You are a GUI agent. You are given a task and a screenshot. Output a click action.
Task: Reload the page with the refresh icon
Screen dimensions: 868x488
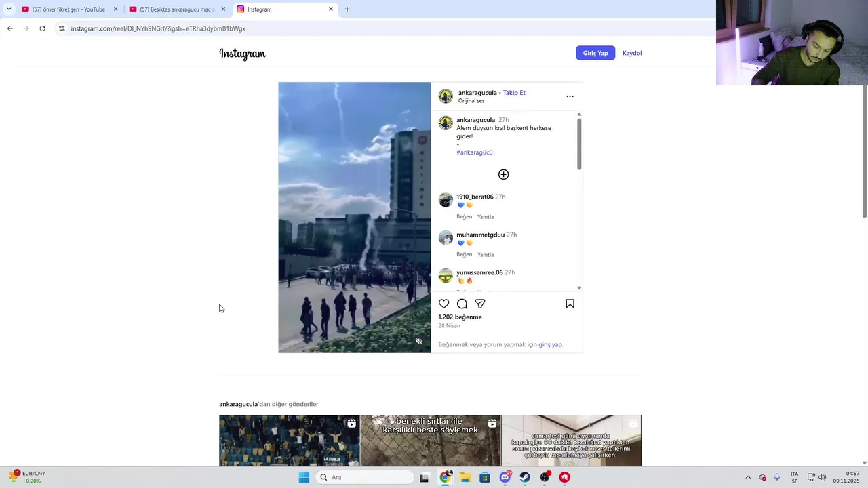click(x=42, y=28)
